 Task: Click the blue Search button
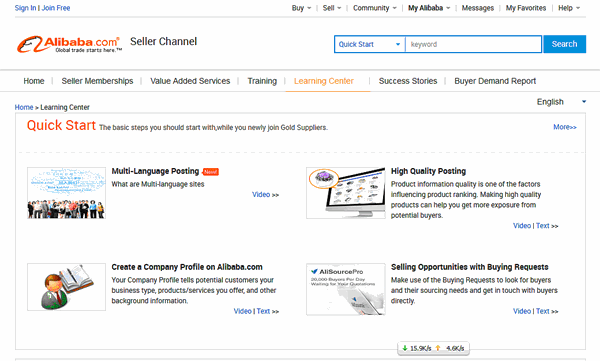pyautogui.click(x=564, y=44)
